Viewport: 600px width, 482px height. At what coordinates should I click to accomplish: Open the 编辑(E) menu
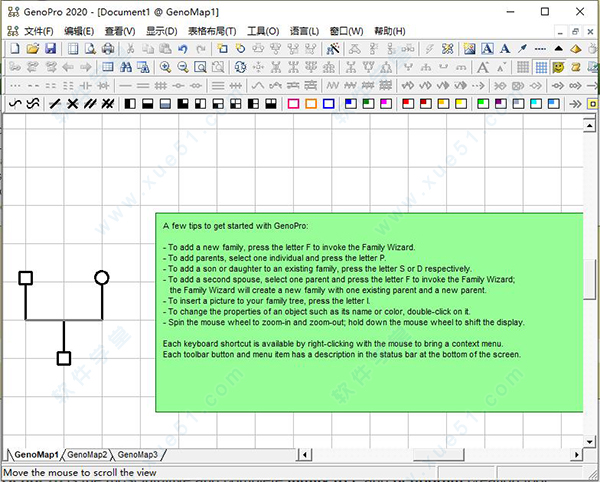point(79,31)
